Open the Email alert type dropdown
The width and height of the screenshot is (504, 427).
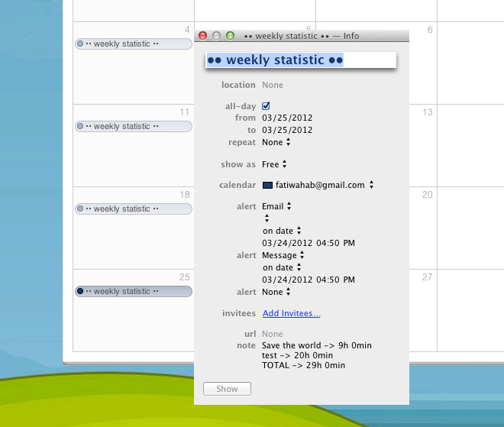276,206
